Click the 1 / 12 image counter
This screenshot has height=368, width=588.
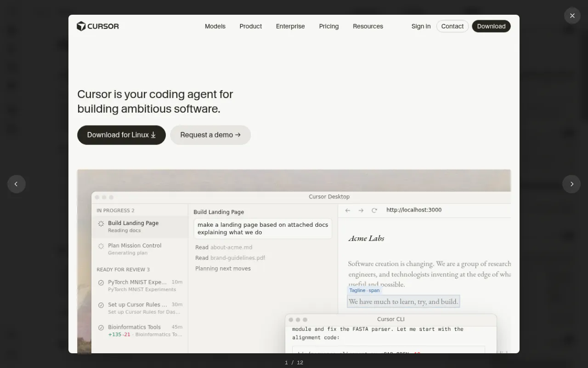click(294, 362)
